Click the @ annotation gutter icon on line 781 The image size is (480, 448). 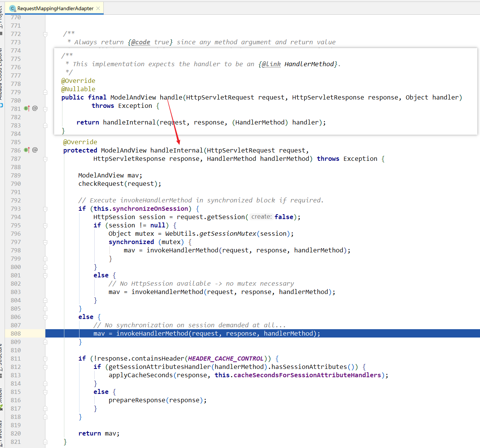(35, 108)
